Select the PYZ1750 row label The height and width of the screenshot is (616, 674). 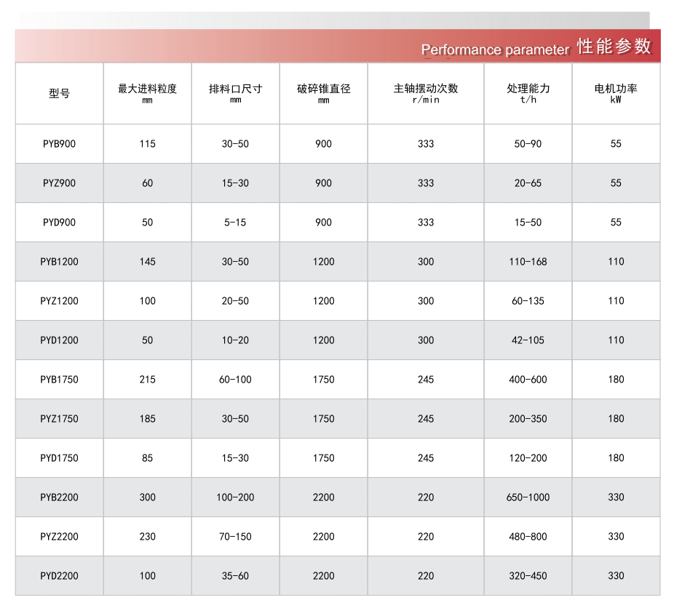(59, 419)
